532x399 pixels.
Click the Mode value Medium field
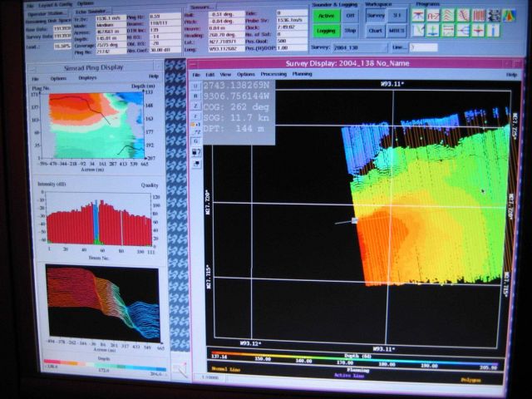pyautogui.click(x=111, y=26)
